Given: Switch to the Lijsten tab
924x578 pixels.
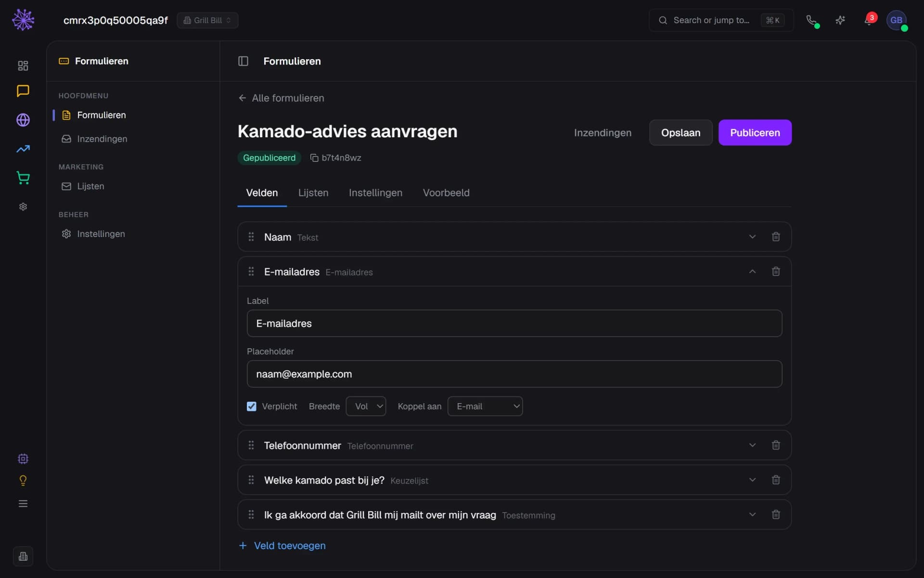Looking at the screenshot, I should pos(313,193).
